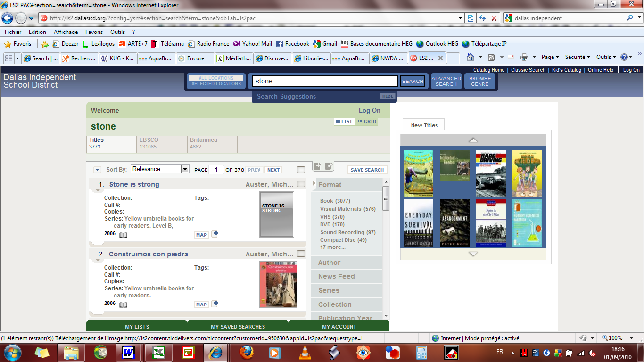Open the IE Page menu dropdown

(550, 57)
